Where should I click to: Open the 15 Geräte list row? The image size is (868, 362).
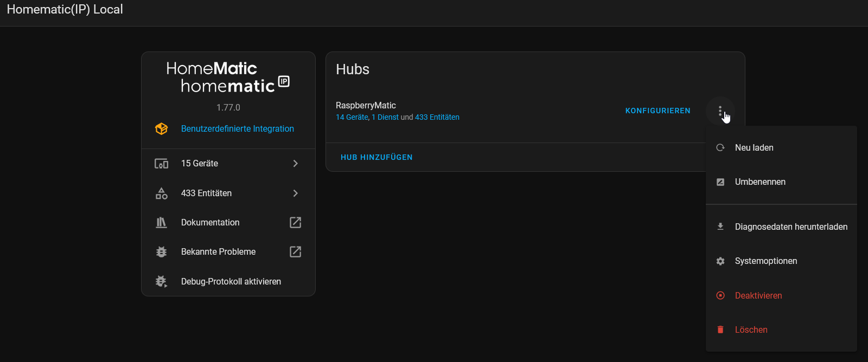tap(228, 164)
